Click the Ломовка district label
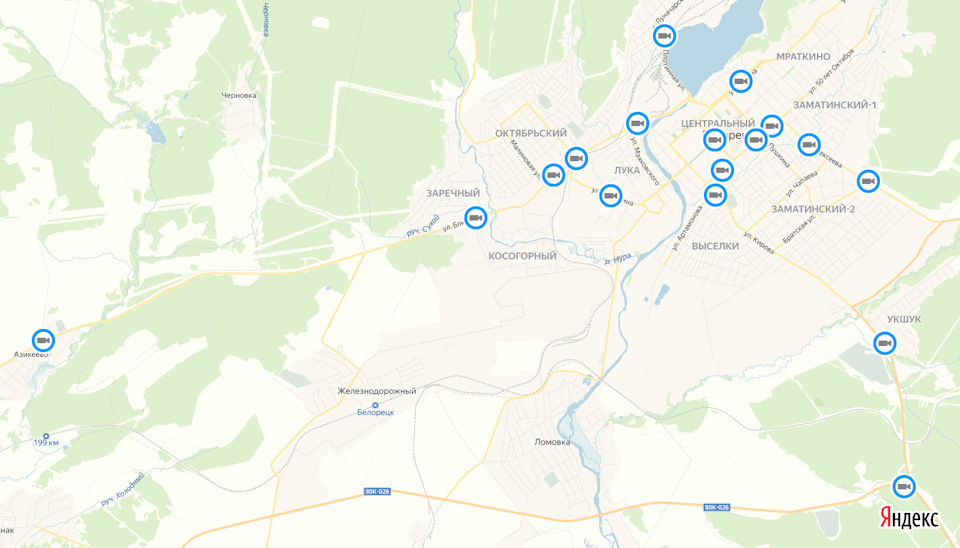 552,442
